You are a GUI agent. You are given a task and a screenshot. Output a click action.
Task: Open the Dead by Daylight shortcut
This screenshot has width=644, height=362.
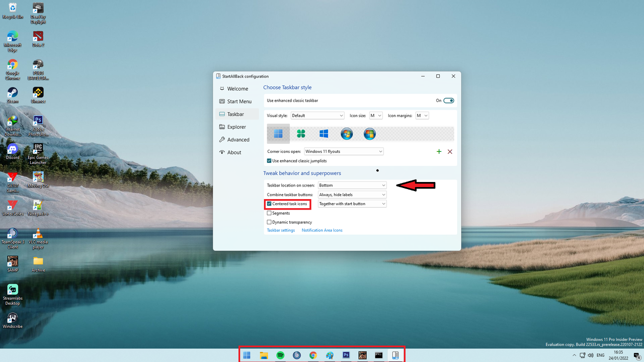[38, 13]
